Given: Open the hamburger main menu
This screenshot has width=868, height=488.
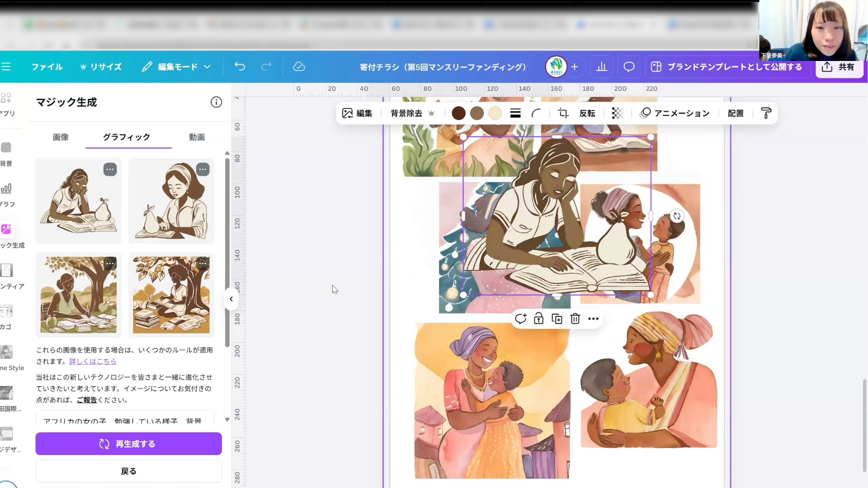Looking at the screenshot, I should coord(6,67).
